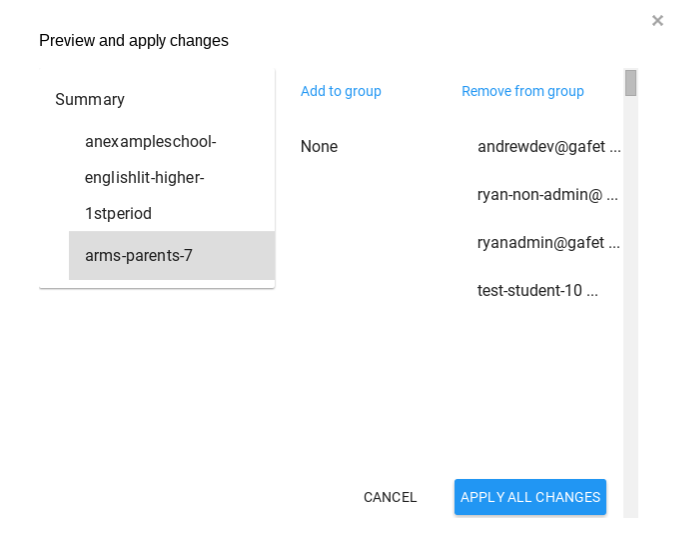This screenshot has height=548, width=674.
Task: Close the preview dialog with the X icon
Action: tap(657, 20)
